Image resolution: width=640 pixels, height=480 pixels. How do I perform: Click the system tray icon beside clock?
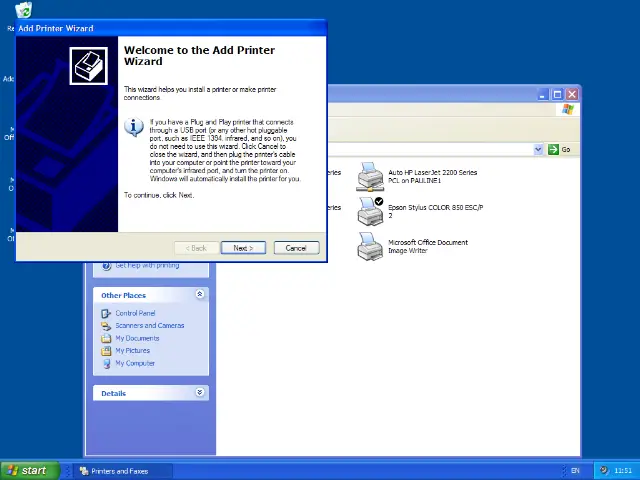pyautogui.click(x=604, y=470)
